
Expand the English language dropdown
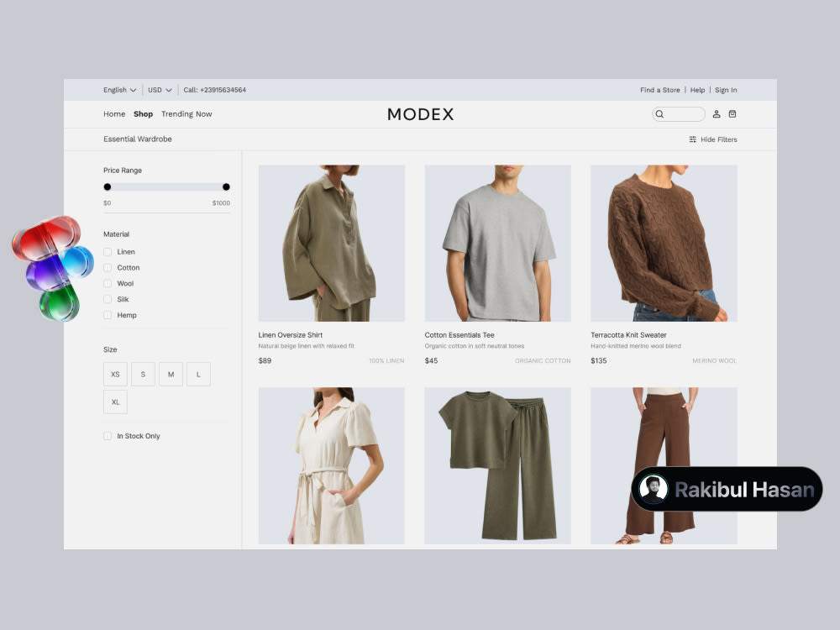120,90
